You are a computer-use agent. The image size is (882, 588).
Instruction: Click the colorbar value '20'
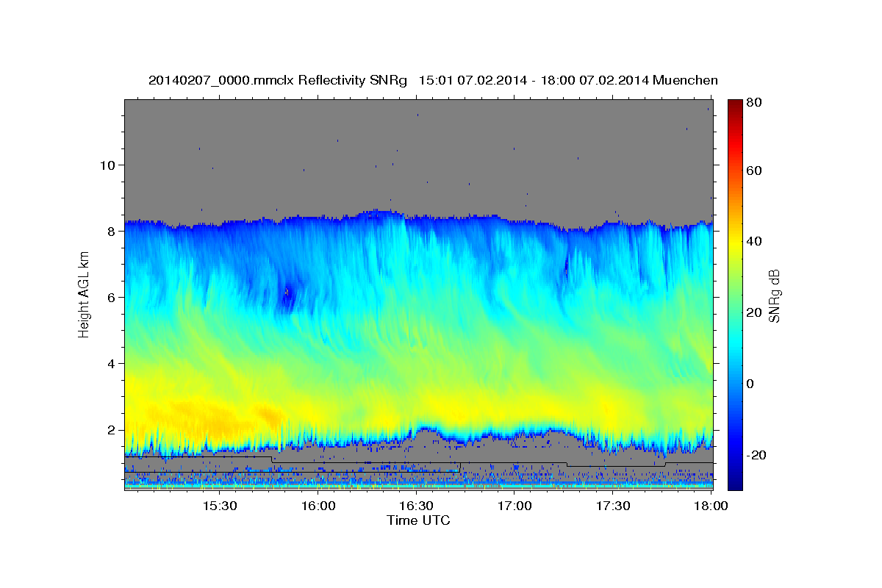point(753,312)
